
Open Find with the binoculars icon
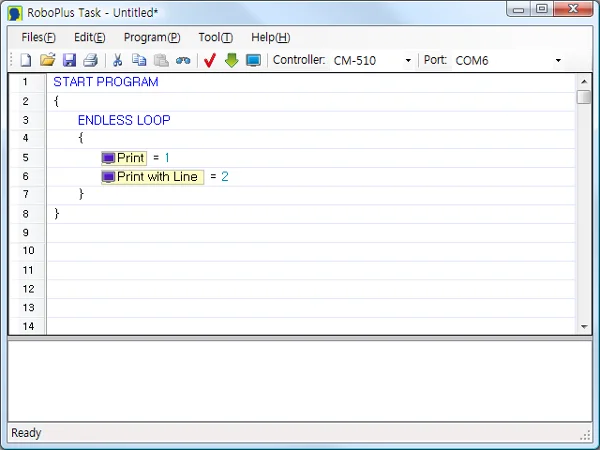183,60
